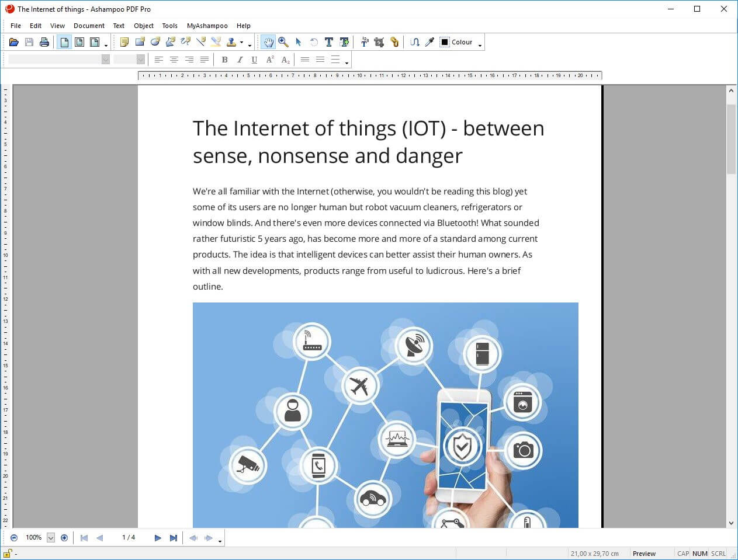Image resolution: width=738 pixels, height=560 pixels.
Task: Open the Add Text tool
Action: pyautogui.click(x=345, y=41)
